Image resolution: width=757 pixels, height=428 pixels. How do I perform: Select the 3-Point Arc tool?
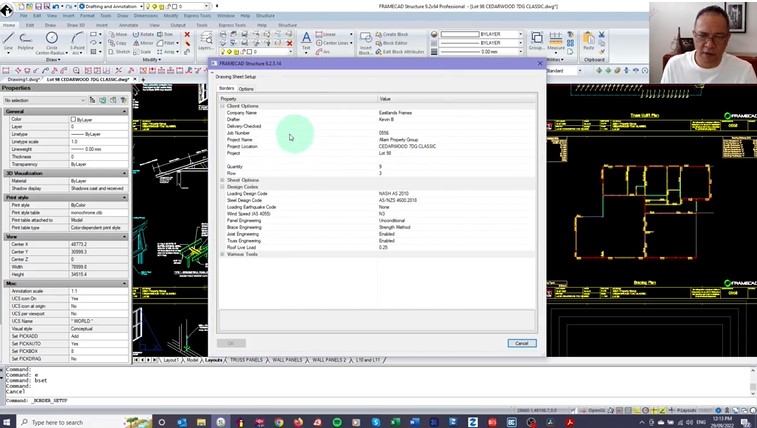[77, 42]
